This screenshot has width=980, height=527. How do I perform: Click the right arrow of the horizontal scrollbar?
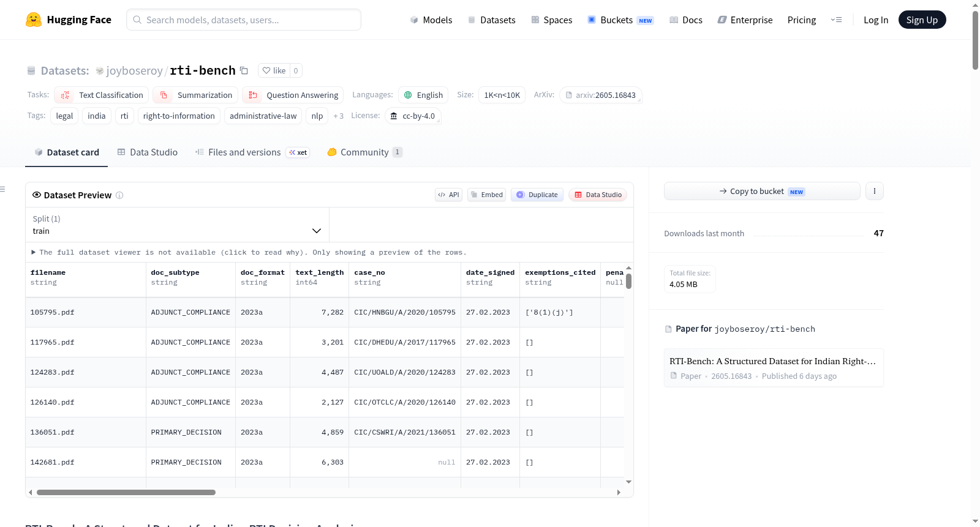pyautogui.click(x=619, y=492)
